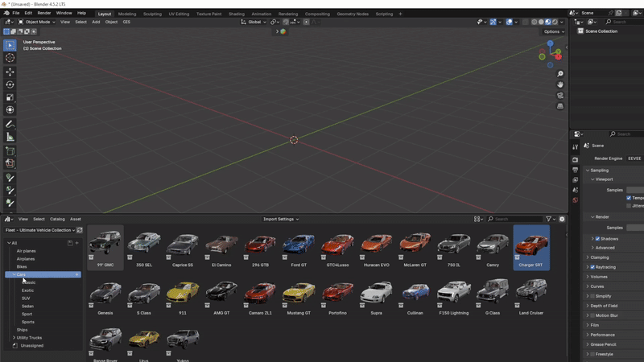Disable the Shadows checkbox
Image resolution: width=644 pixels, height=362 pixels.
point(597,239)
